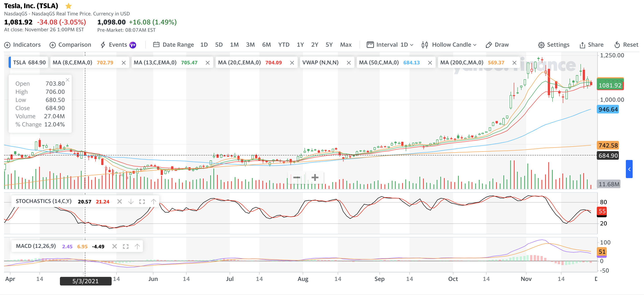Close the Open/High/Low/Close info box
The height and width of the screenshot is (295, 644).
pos(67,80)
